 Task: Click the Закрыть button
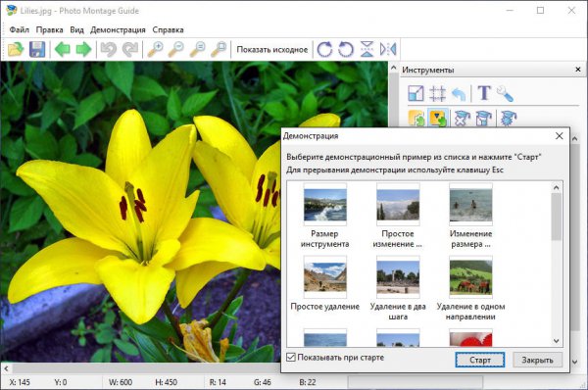pos(537,360)
